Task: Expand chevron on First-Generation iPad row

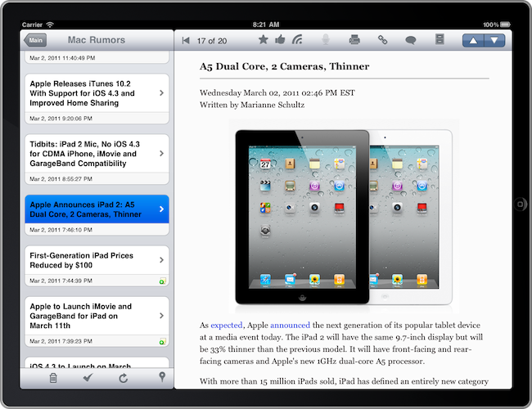Action: coord(161,260)
